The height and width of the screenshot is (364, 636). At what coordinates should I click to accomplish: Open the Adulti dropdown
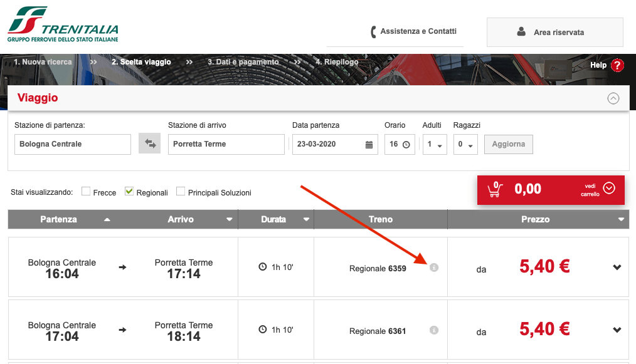click(x=435, y=144)
